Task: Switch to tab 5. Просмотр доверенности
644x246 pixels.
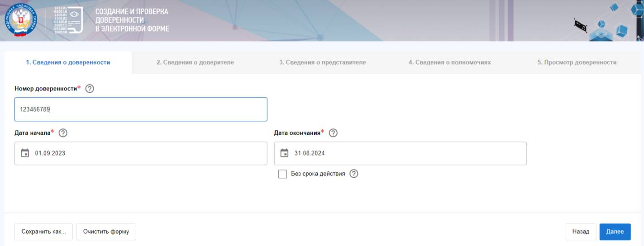Action: (x=577, y=62)
